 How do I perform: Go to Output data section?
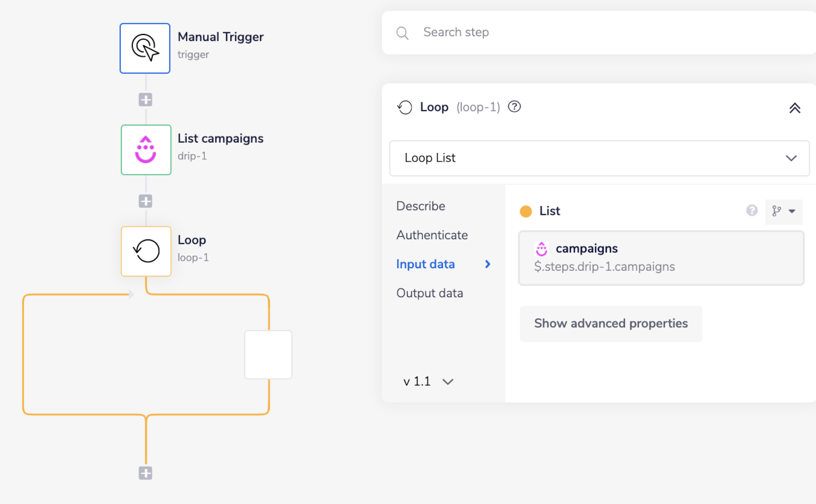pos(429,293)
